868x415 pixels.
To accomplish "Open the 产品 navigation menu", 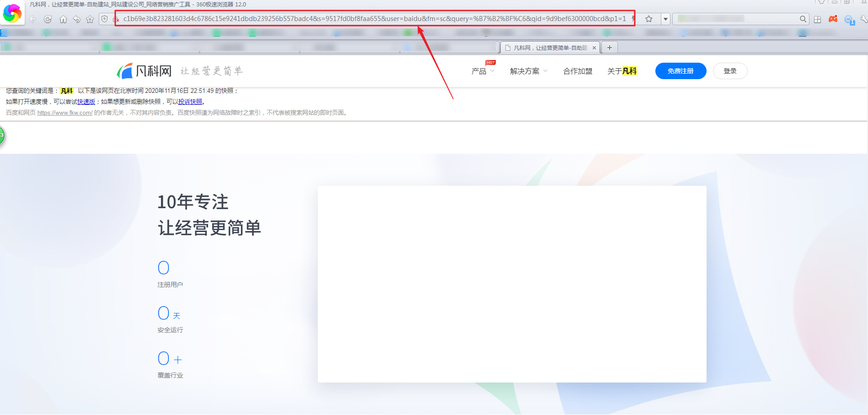I will point(479,71).
